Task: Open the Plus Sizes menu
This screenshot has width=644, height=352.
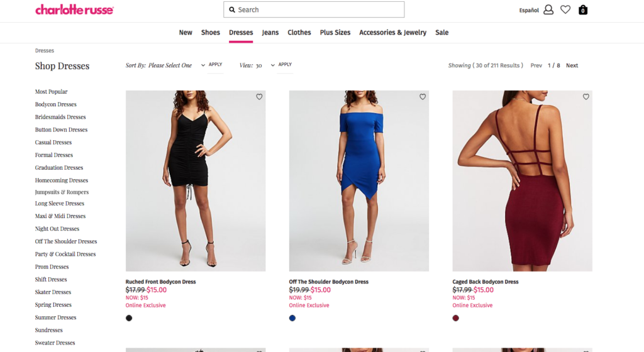Action: (335, 33)
